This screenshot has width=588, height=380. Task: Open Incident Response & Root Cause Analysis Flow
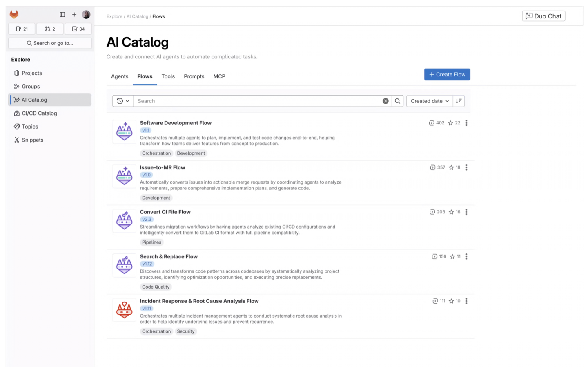(x=199, y=301)
